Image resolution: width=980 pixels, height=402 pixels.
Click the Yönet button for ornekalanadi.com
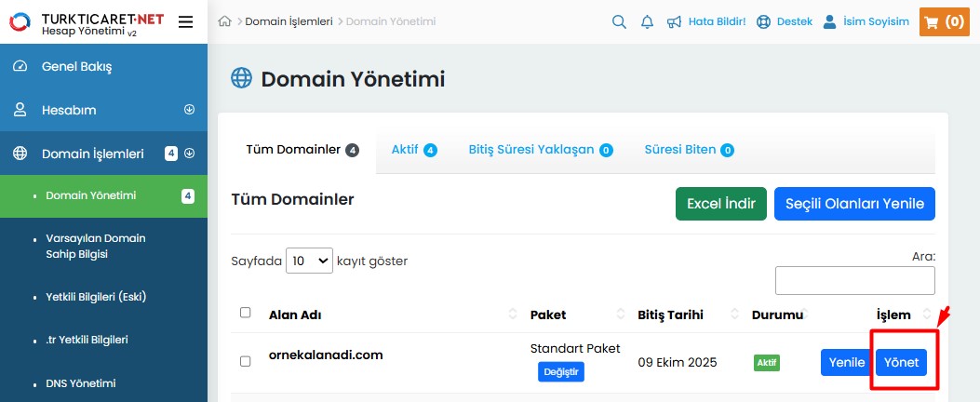point(901,362)
